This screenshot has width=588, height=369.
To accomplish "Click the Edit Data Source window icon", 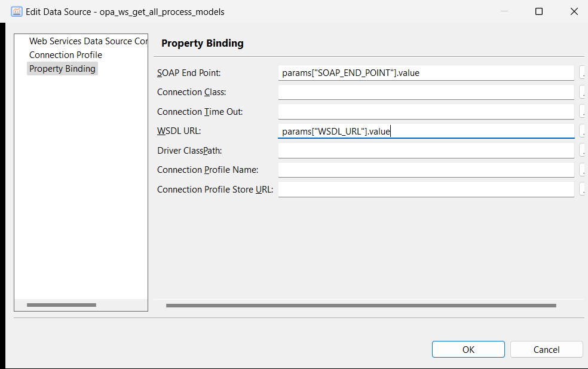I will tap(17, 11).
